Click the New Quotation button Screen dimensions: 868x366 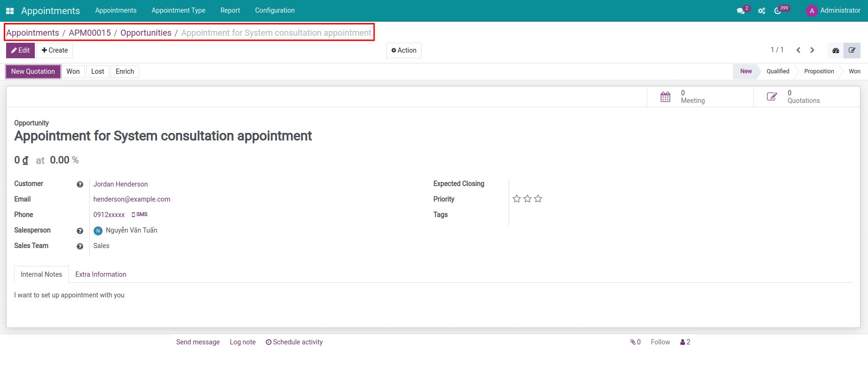pyautogui.click(x=33, y=71)
